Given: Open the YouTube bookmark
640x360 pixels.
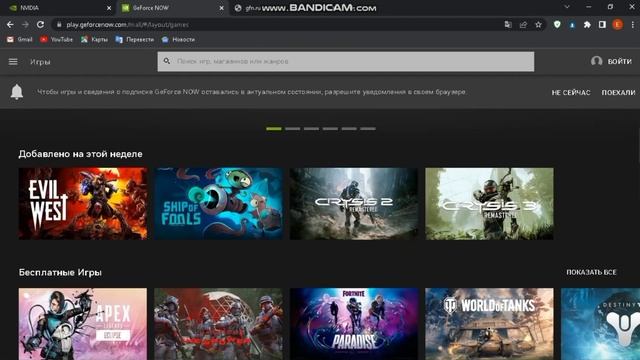Looking at the screenshot, I should [x=56, y=40].
